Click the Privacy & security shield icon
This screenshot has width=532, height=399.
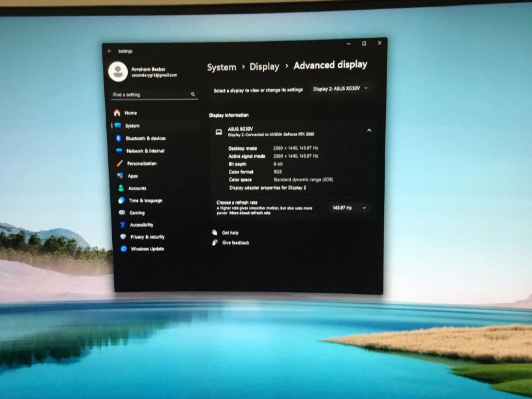point(123,237)
